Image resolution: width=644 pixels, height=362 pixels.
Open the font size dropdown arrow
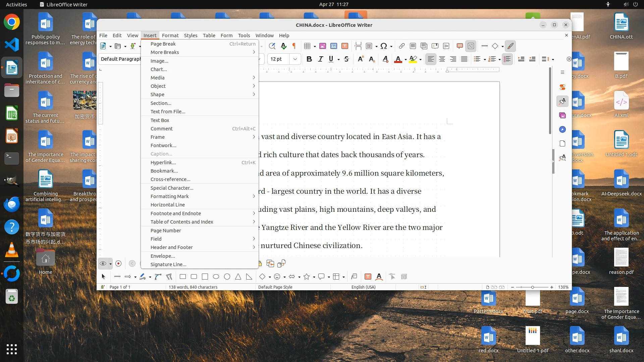[295, 59]
